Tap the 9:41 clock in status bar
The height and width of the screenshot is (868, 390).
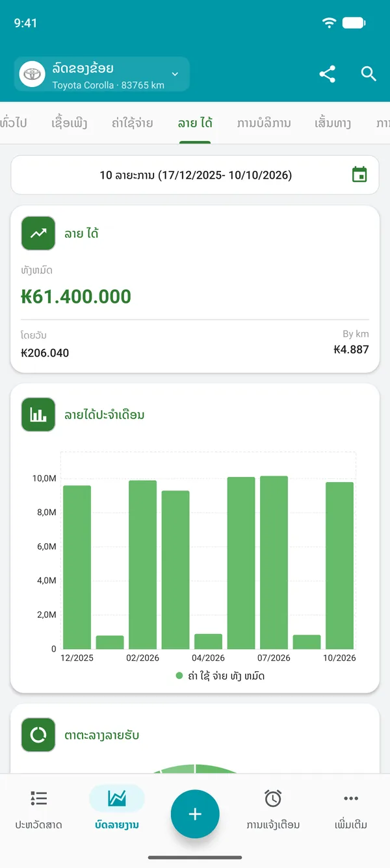click(x=25, y=23)
